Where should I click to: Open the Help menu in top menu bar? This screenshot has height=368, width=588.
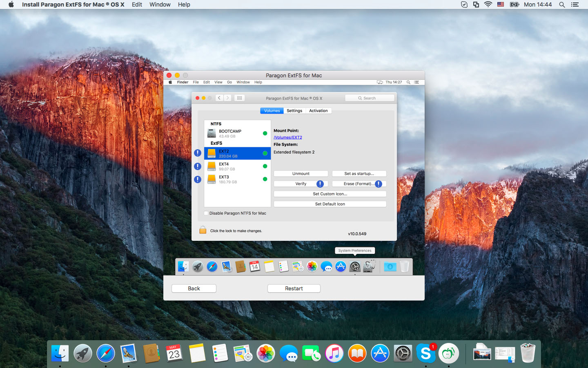pos(184,4)
